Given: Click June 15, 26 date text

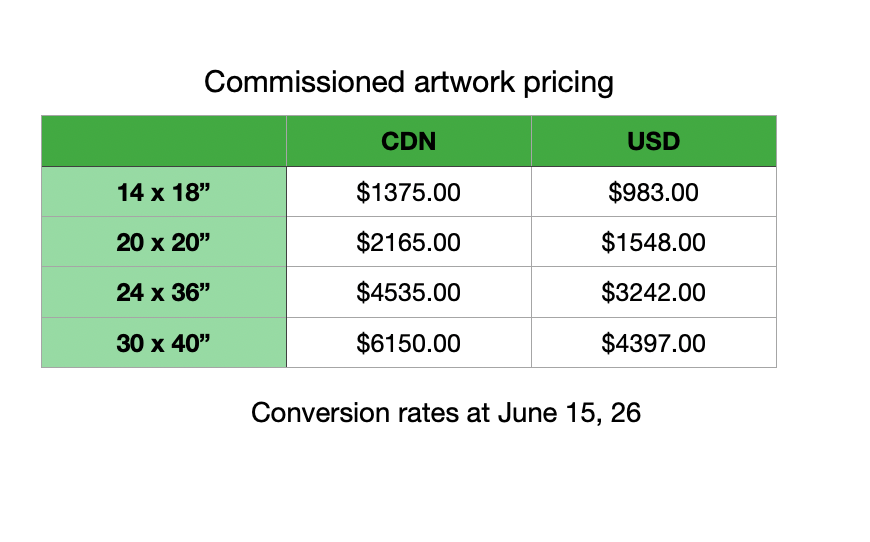Looking at the screenshot, I should [569, 413].
